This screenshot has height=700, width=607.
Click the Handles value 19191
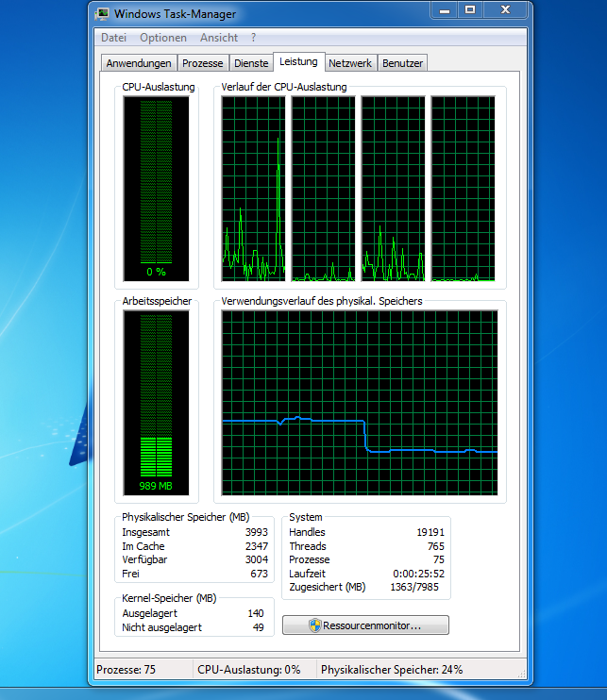pyautogui.click(x=430, y=532)
